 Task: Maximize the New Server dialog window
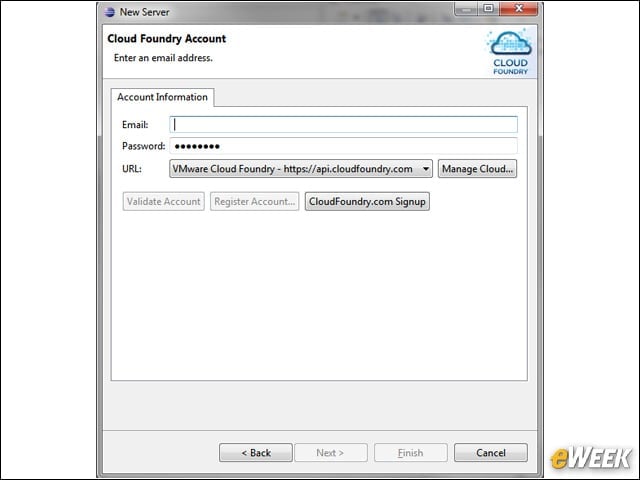488,9
